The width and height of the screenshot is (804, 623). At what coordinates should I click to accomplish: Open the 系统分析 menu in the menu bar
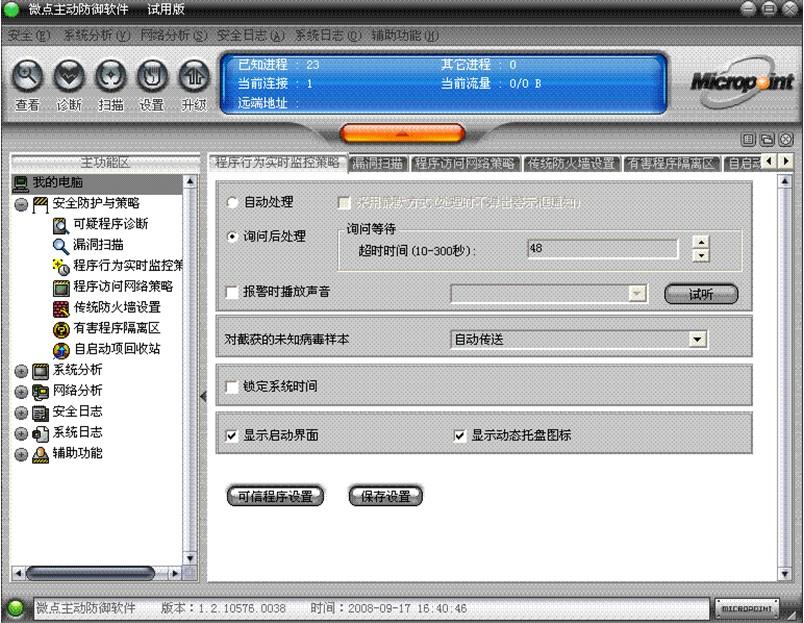click(97, 35)
